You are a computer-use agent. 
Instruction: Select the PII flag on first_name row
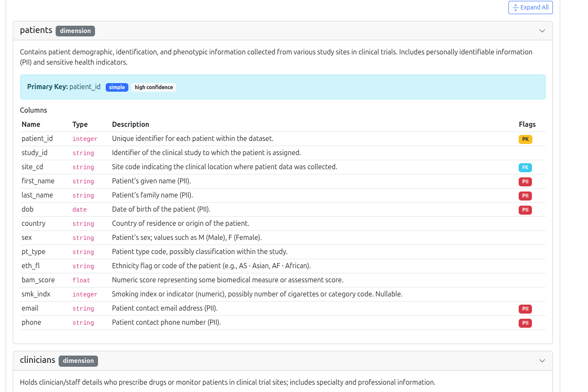coord(525,181)
